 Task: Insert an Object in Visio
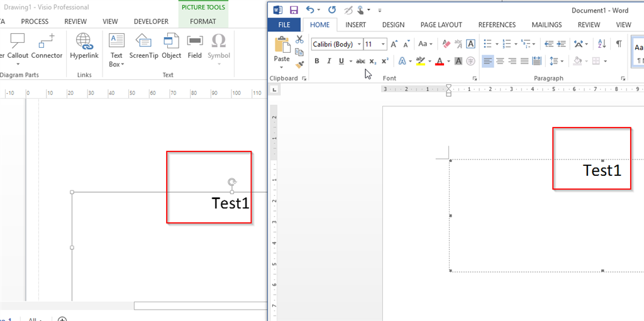[x=171, y=46]
